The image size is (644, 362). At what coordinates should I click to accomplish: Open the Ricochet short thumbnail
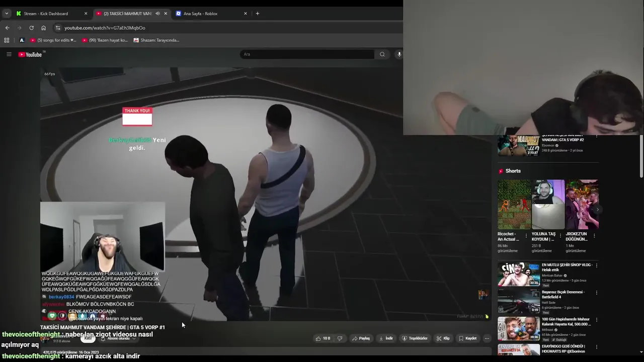coord(514,205)
